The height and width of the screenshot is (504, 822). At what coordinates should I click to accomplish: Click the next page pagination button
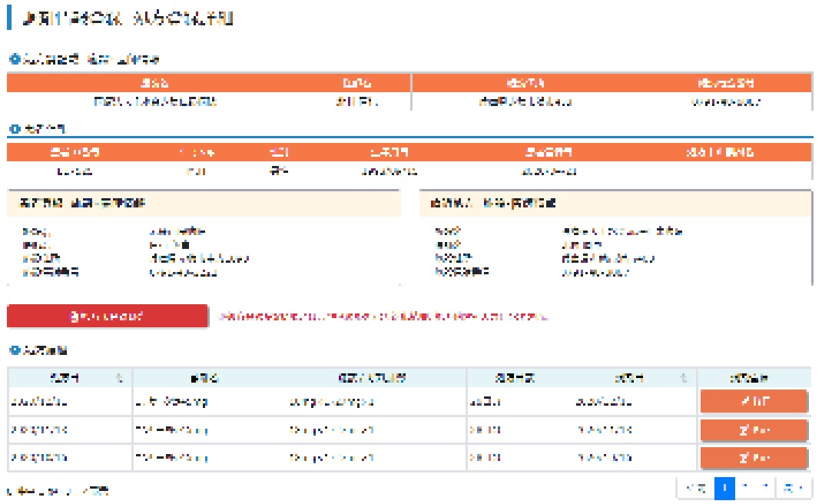pos(794,488)
